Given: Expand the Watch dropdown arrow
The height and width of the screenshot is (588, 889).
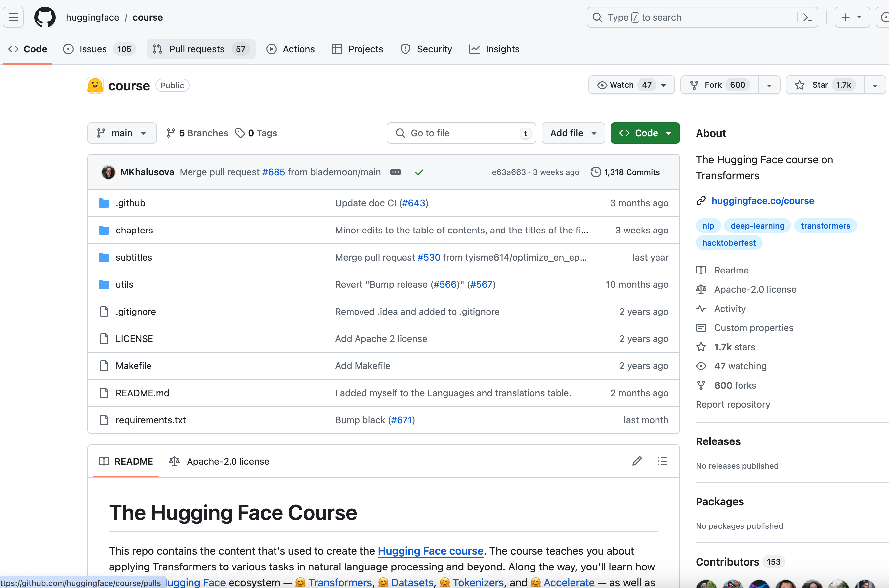Looking at the screenshot, I should click(664, 84).
